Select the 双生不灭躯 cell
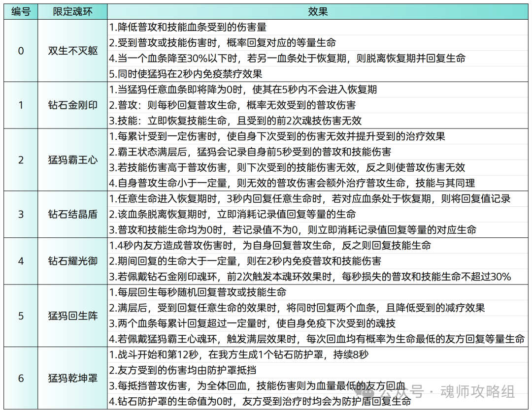Screen dimensions: 532x413 tap(72, 51)
